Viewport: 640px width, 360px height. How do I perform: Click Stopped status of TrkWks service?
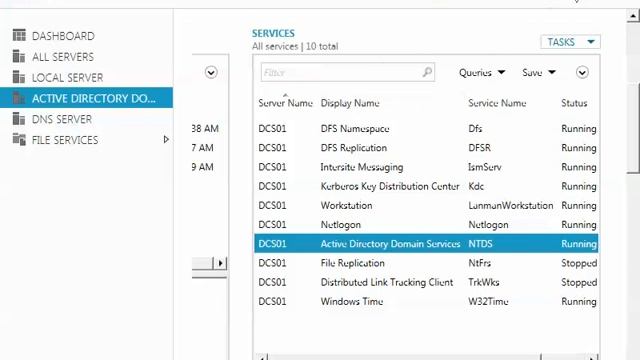579,282
